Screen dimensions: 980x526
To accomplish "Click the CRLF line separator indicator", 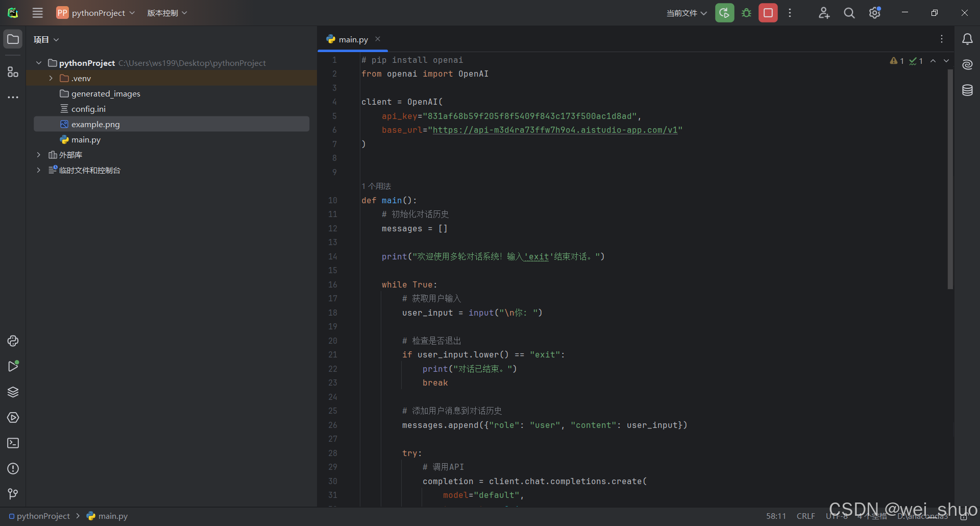I will [806, 516].
